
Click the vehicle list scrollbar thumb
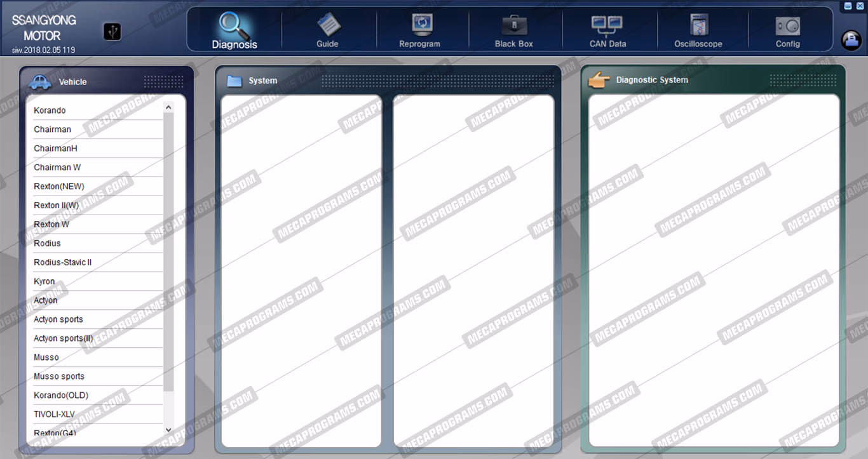pos(168,252)
